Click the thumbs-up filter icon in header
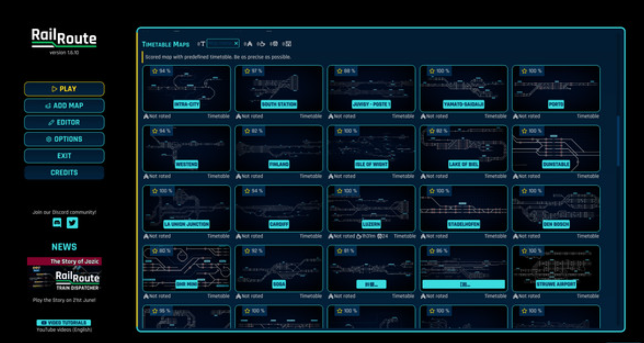This screenshot has width=644, height=343. (262, 44)
